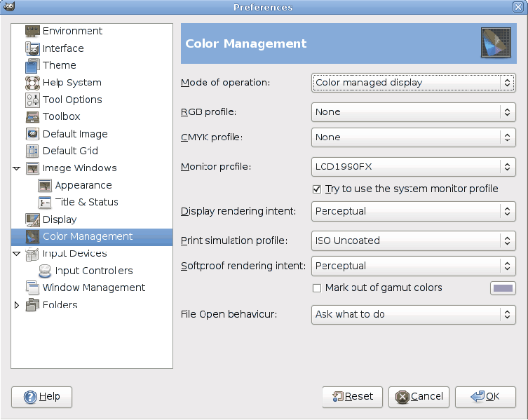Open File Open behaviour combo box

413,314
